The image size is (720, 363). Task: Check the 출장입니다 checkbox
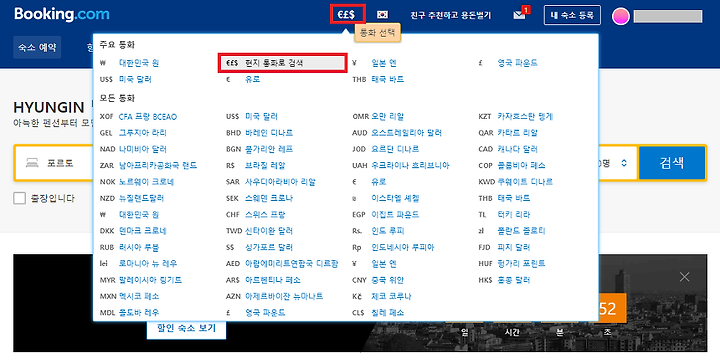[x=19, y=198]
